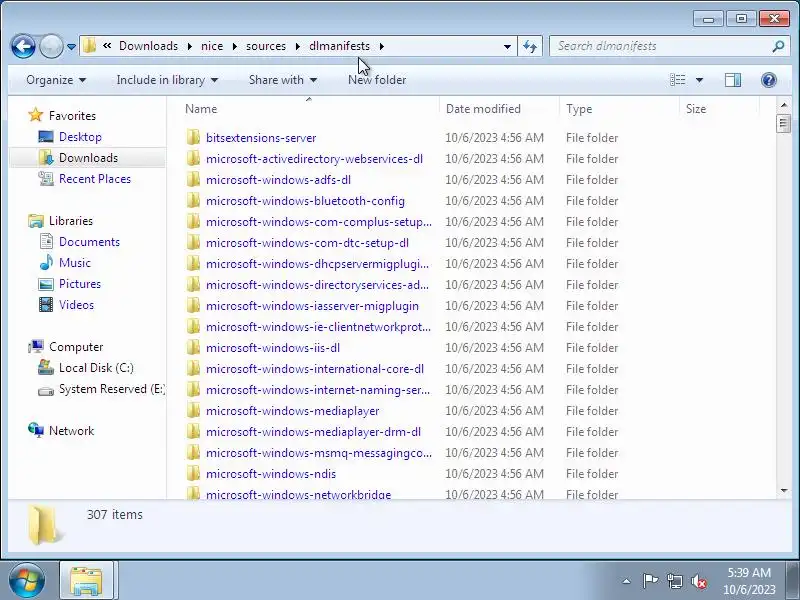Open the address bar history dropdown
The width and height of the screenshot is (800, 600).
507,46
